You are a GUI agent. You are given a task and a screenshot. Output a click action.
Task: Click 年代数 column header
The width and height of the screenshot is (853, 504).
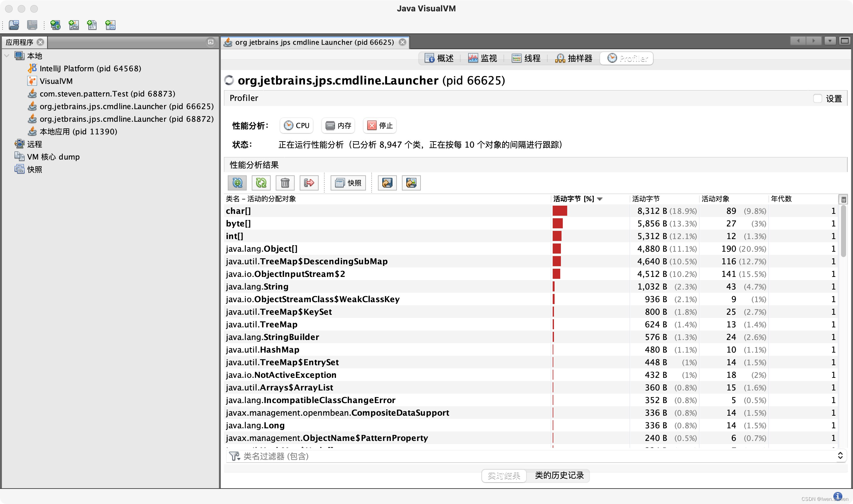point(803,199)
